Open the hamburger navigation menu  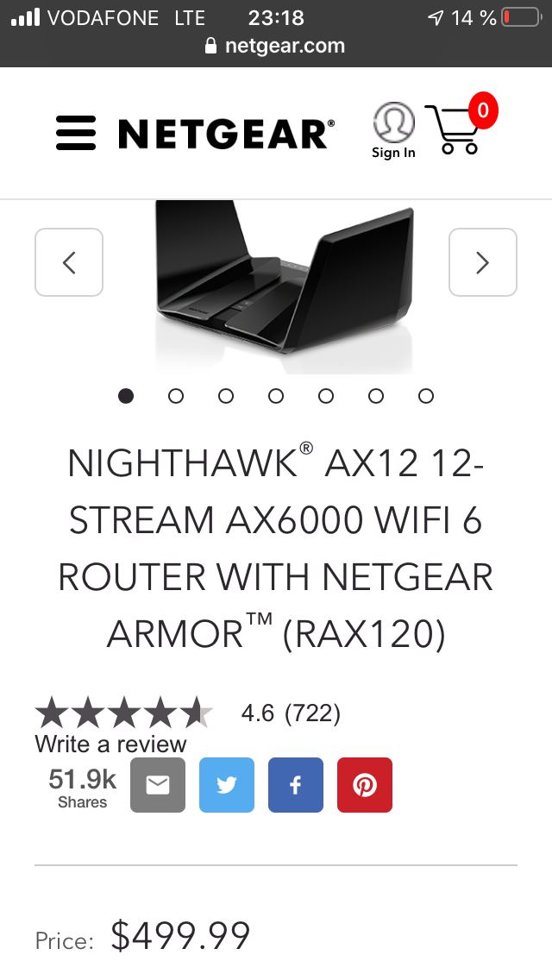pos(76,133)
